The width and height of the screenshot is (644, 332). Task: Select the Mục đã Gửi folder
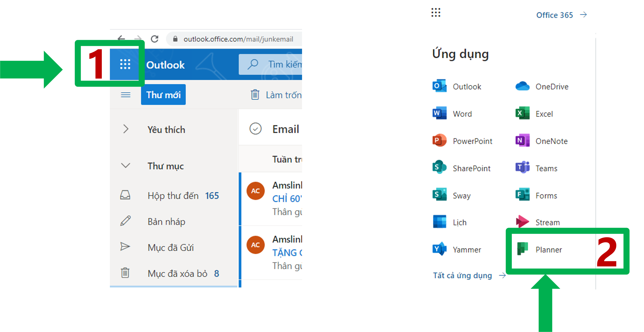click(170, 247)
